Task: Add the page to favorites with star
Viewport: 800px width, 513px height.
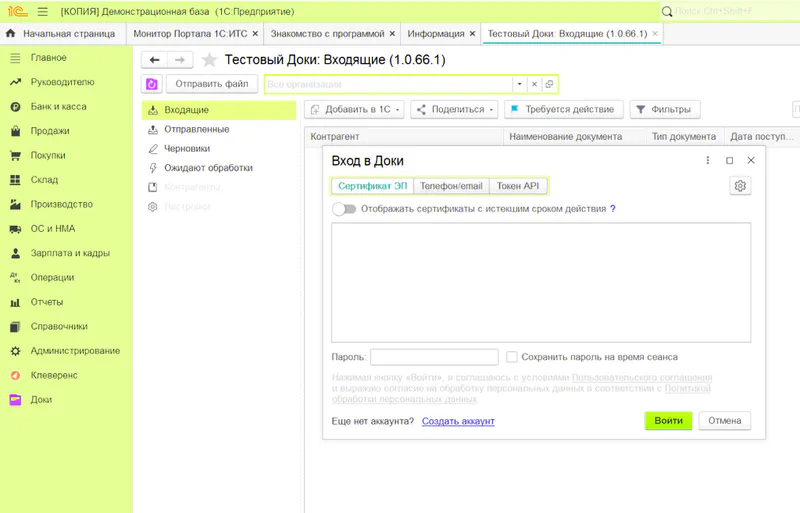Action: click(x=209, y=60)
